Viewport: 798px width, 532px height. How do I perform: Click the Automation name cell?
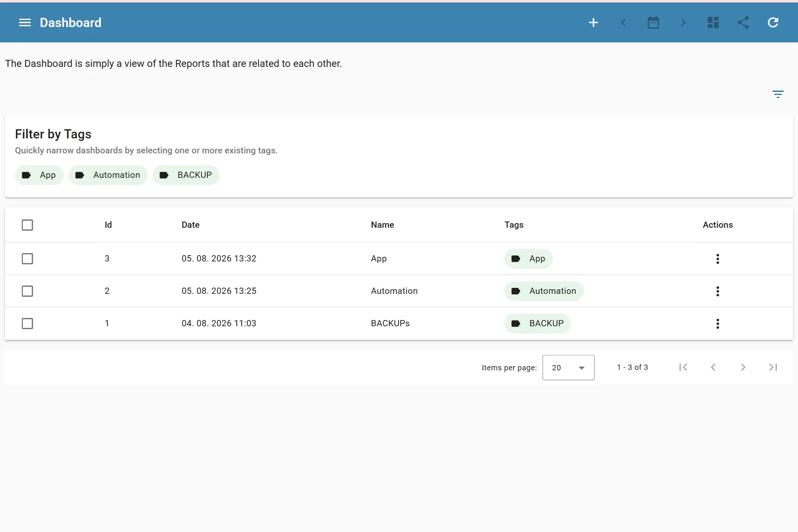(394, 291)
